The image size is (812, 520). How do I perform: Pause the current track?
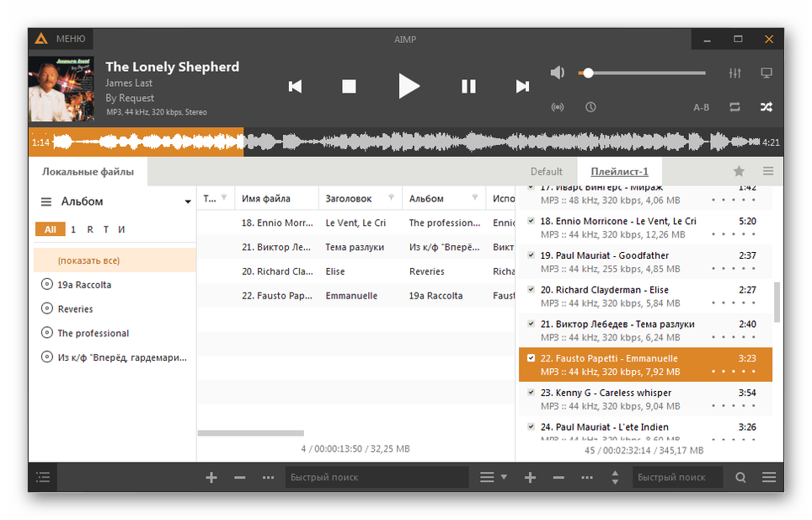[x=468, y=86]
